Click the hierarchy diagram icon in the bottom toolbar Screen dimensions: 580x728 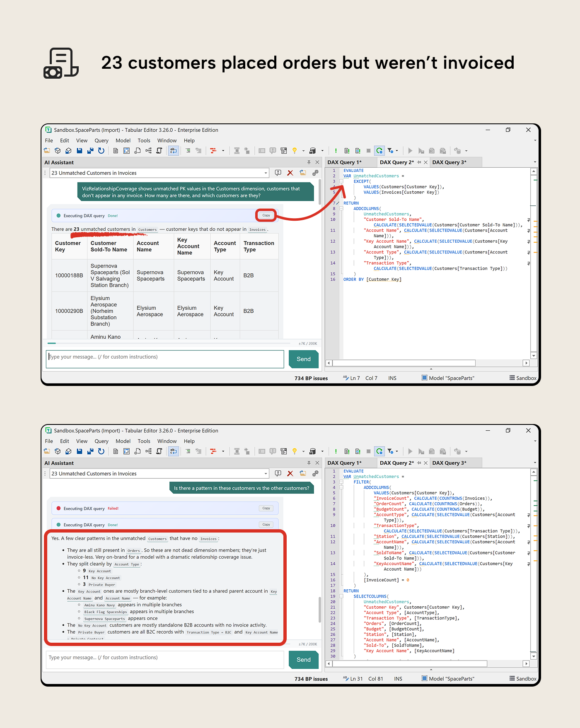click(148, 451)
